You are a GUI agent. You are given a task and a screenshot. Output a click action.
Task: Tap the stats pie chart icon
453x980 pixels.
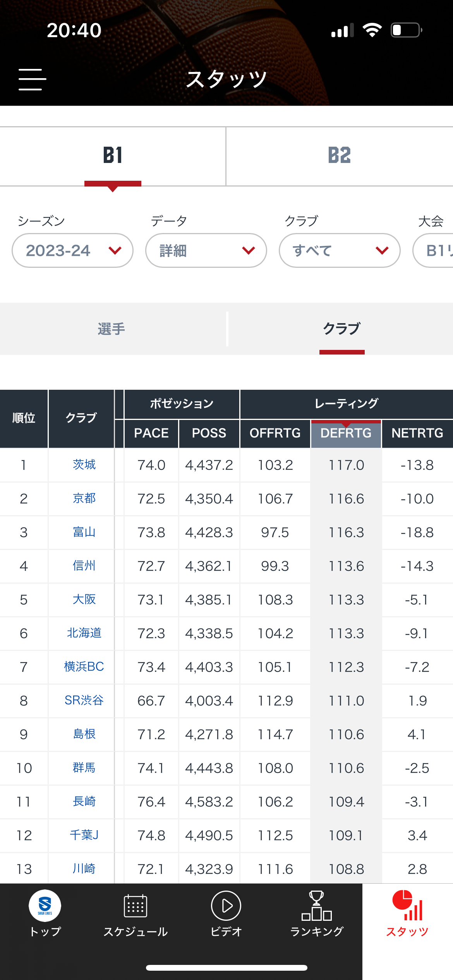pos(407,905)
